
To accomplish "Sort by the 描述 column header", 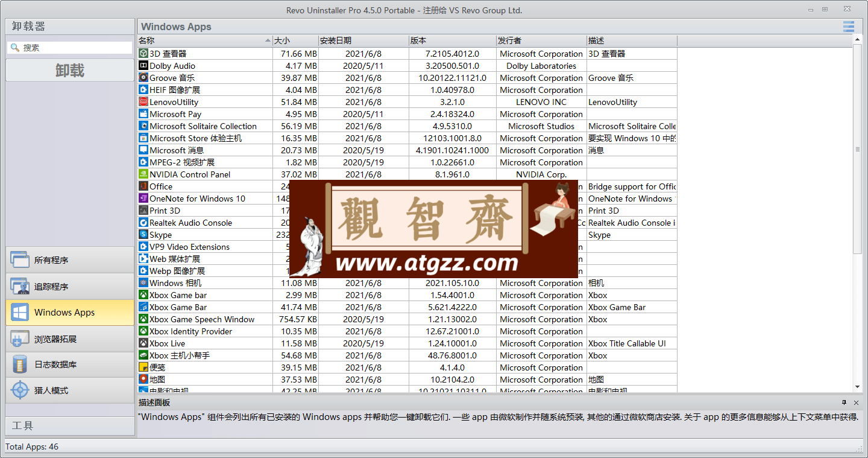I will coord(632,40).
